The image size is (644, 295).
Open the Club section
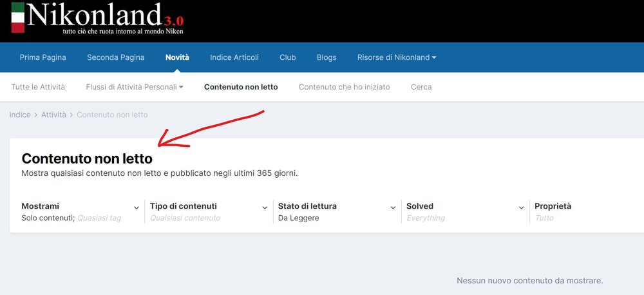click(x=287, y=57)
